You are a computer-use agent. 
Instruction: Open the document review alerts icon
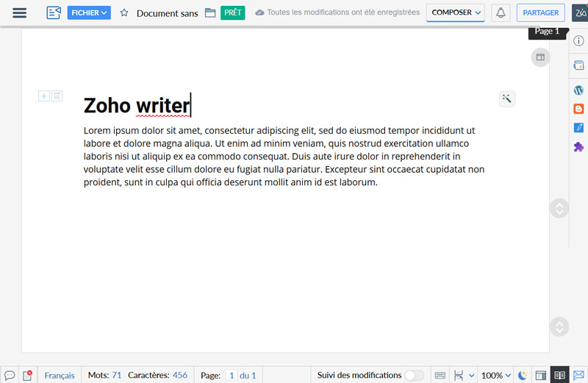[27, 375]
